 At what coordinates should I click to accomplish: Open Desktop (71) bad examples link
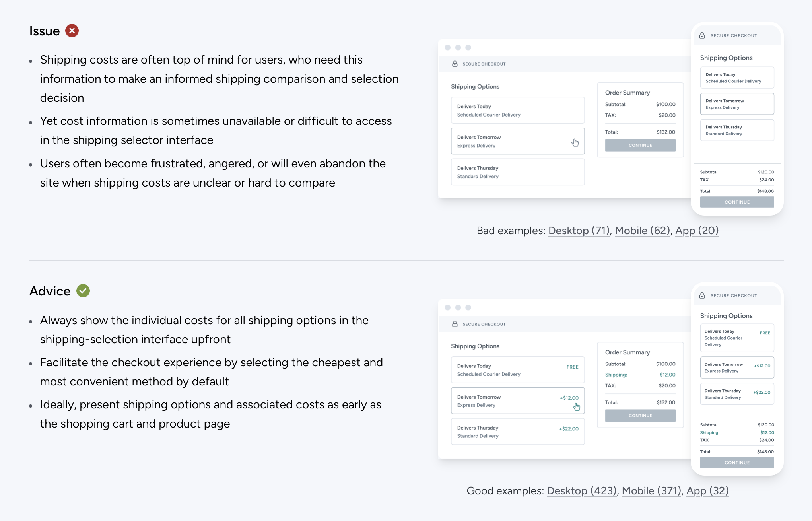click(579, 231)
